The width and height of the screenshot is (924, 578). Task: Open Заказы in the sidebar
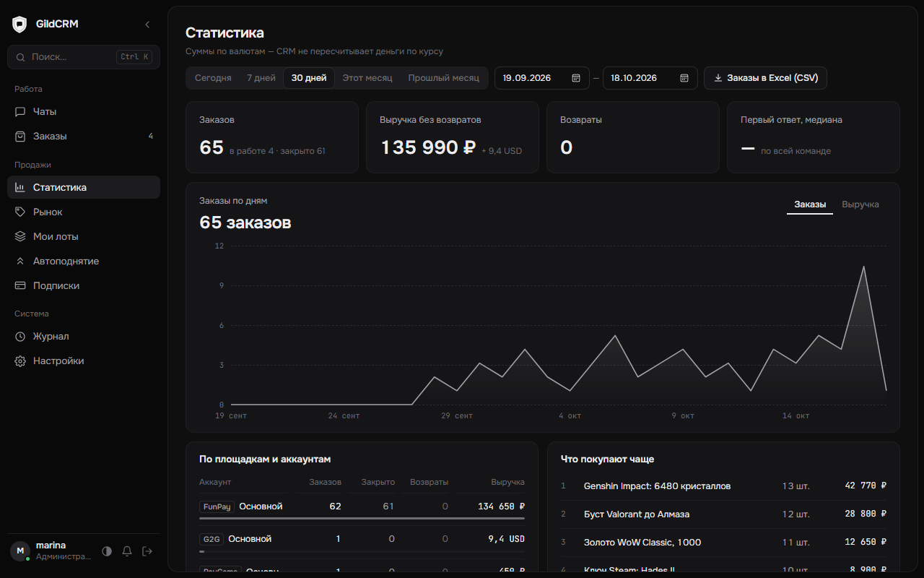[84, 137]
